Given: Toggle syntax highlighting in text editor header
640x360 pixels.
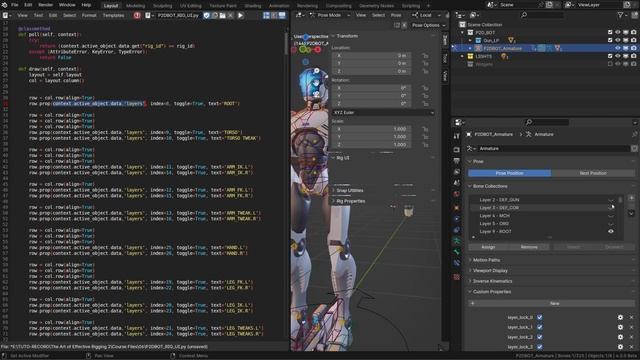Looking at the screenshot, I should pos(282,15).
